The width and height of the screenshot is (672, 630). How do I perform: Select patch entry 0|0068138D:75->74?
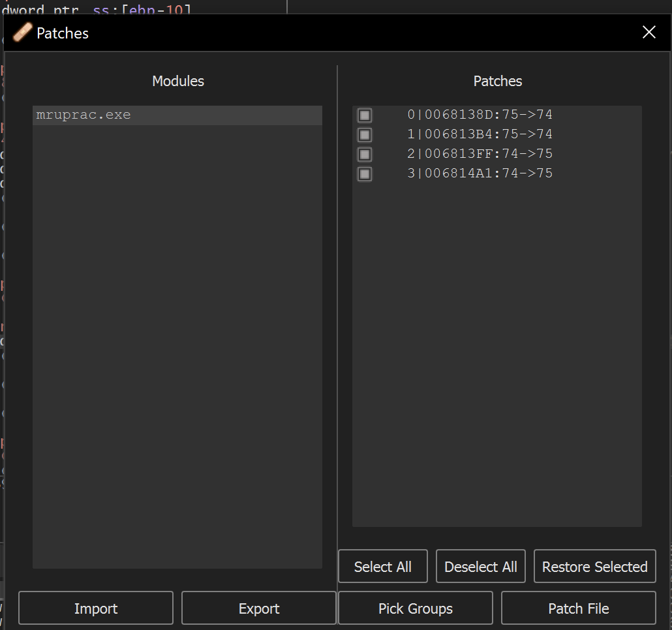(480, 115)
